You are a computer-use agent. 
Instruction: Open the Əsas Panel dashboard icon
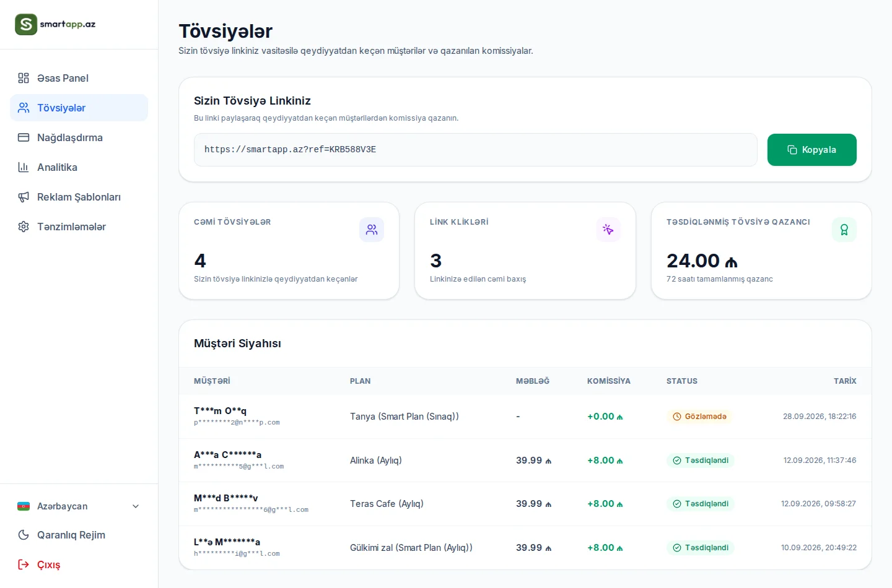coord(24,78)
